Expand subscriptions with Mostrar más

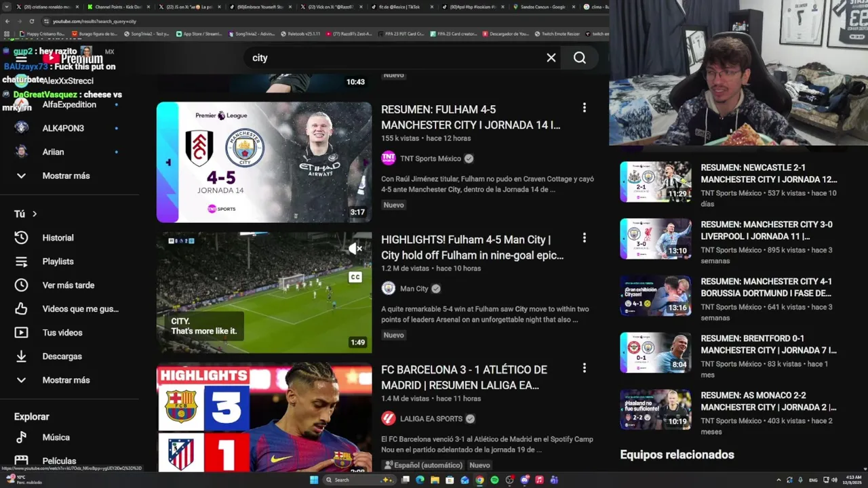pos(66,176)
